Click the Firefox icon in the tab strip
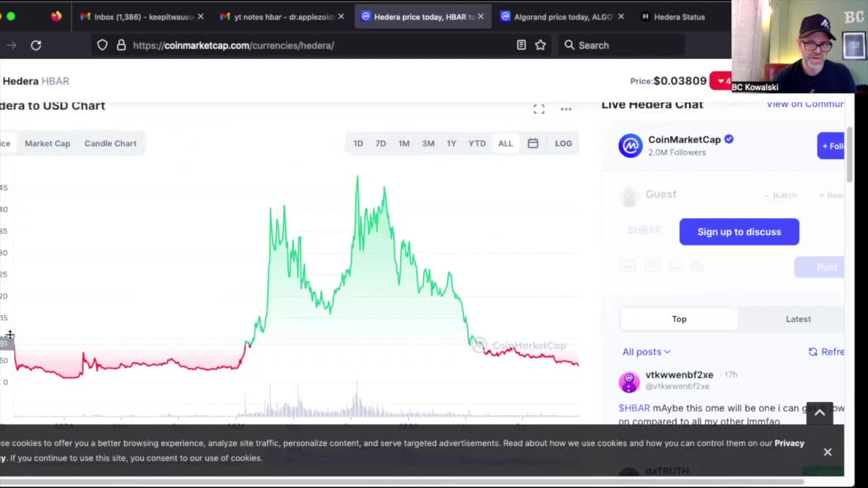Viewport: 868px width, 488px height. (x=56, y=16)
